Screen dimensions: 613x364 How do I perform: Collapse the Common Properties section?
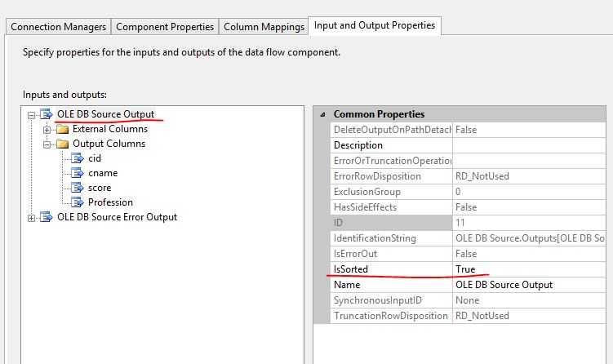(x=322, y=114)
